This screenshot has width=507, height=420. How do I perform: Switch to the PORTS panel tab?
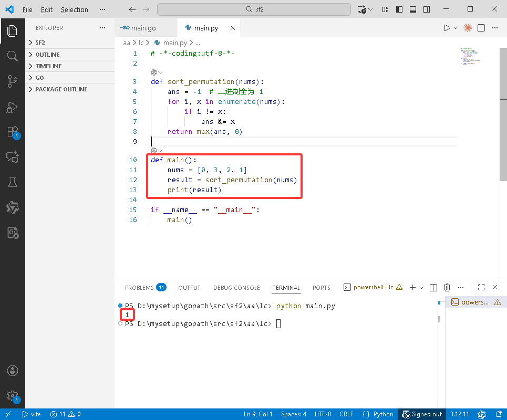[321, 288]
